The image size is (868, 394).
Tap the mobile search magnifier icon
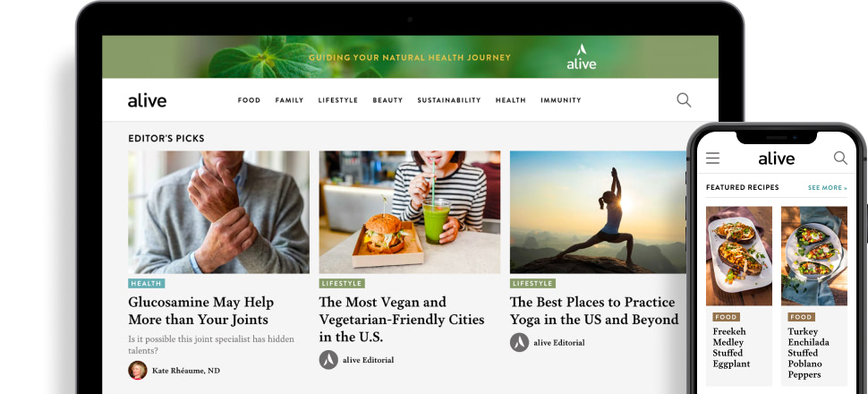tap(840, 158)
